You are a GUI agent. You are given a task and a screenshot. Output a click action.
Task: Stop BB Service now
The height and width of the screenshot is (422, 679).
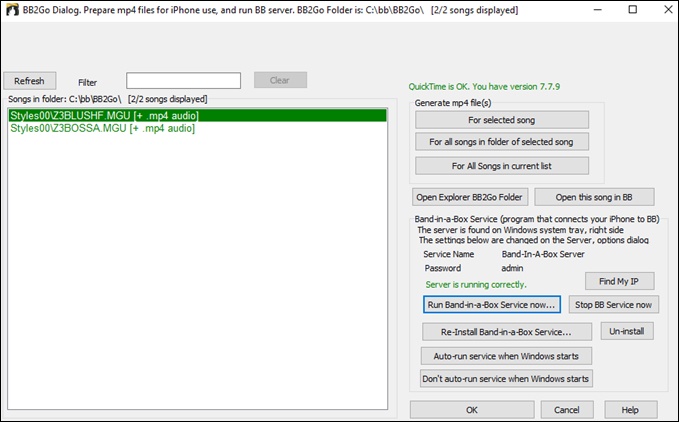click(614, 304)
